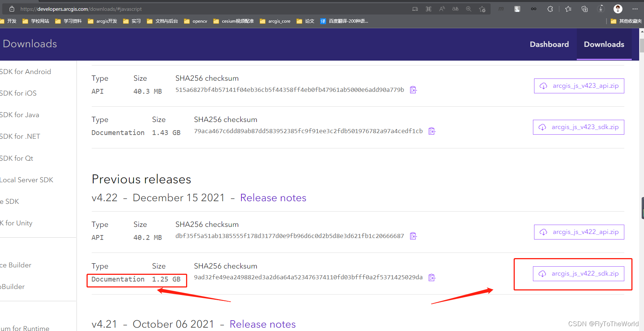Click the infinity extension icon

tap(534, 9)
